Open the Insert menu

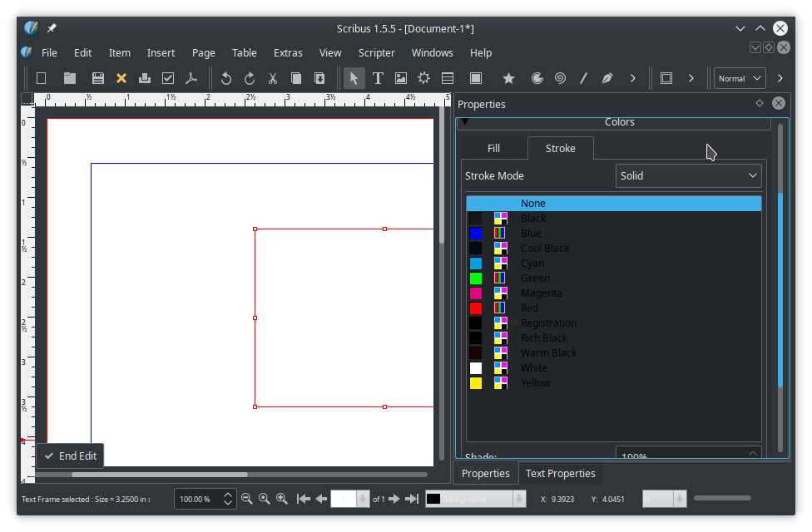161,52
